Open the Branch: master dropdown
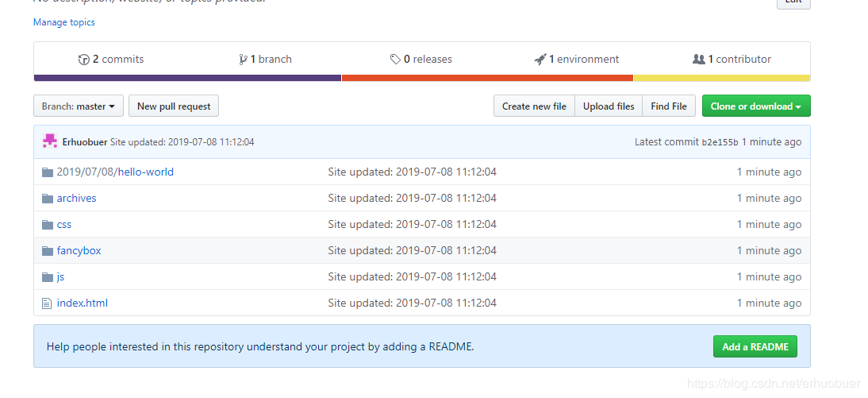The width and height of the screenshot is (868, 398). tap(79, 106)
